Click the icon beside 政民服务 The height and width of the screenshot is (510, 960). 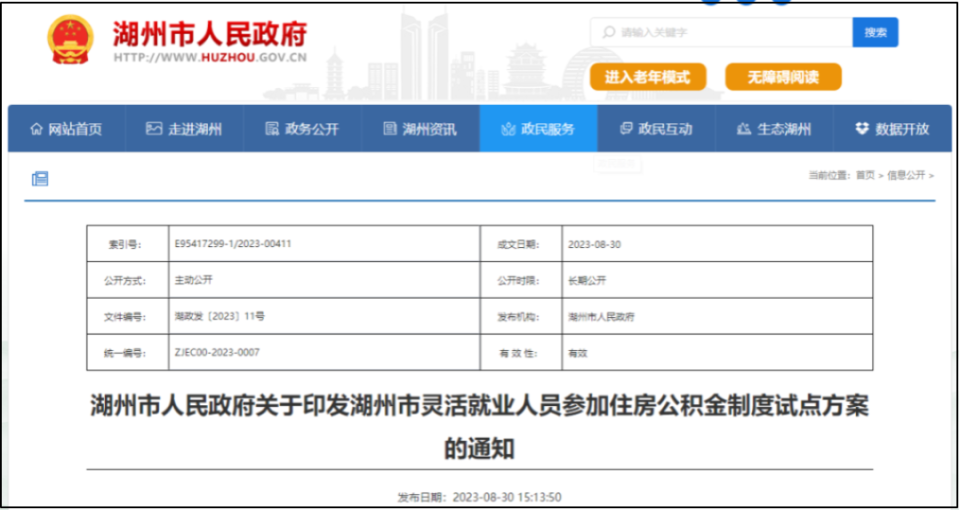click(508, 129)
